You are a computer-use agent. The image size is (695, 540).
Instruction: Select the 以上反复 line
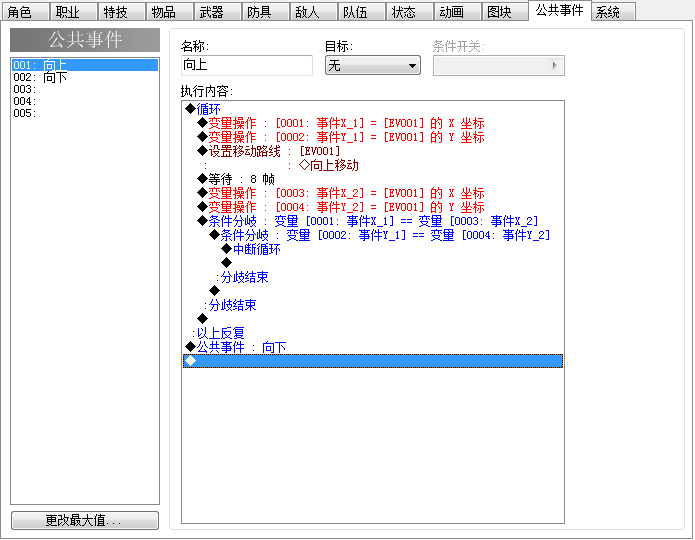point(373,333)
